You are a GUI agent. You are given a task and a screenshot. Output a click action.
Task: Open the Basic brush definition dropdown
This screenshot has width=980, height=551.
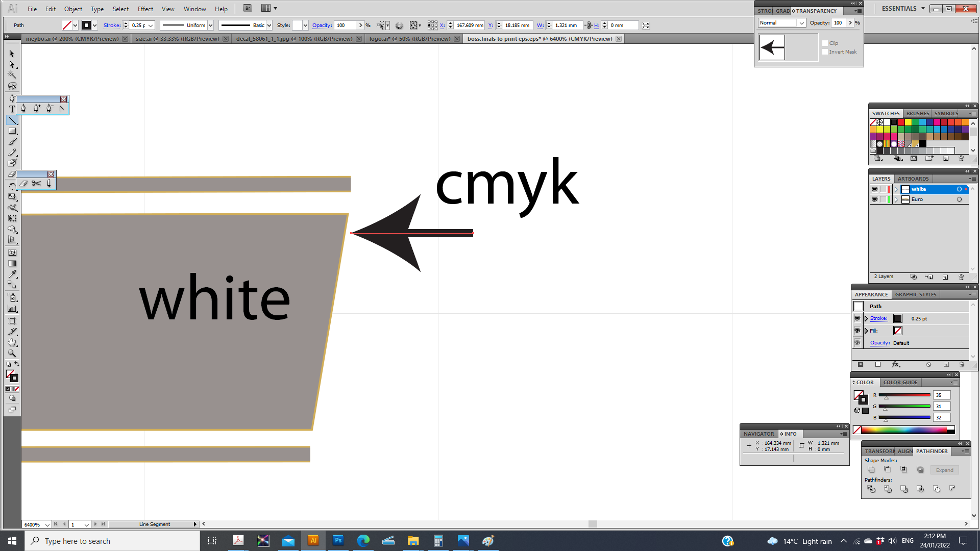pos(269,25)
